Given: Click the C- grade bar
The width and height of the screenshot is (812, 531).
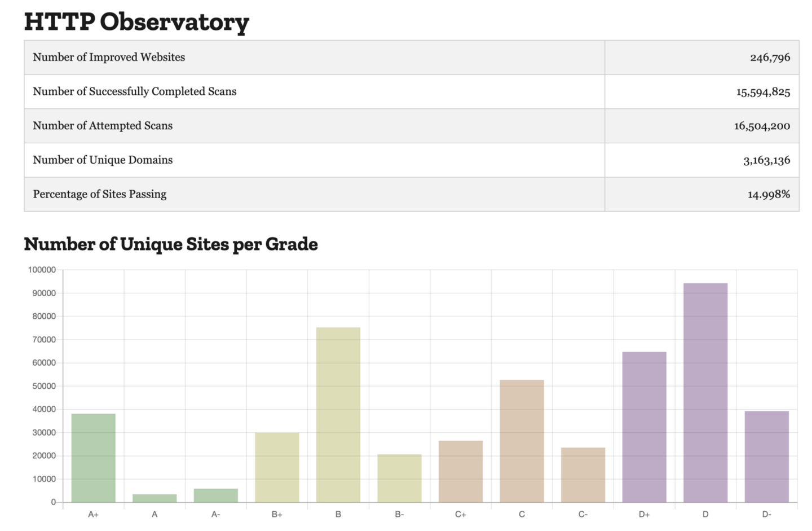Looking at the screenshot, I should (583, 475).
